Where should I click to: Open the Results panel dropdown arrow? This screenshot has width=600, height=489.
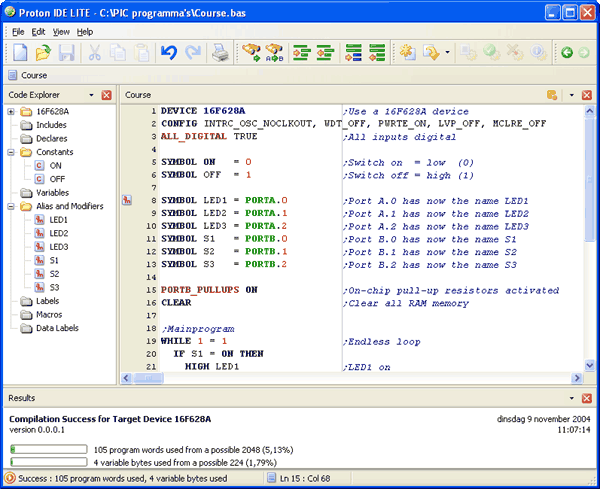(572, 398)
